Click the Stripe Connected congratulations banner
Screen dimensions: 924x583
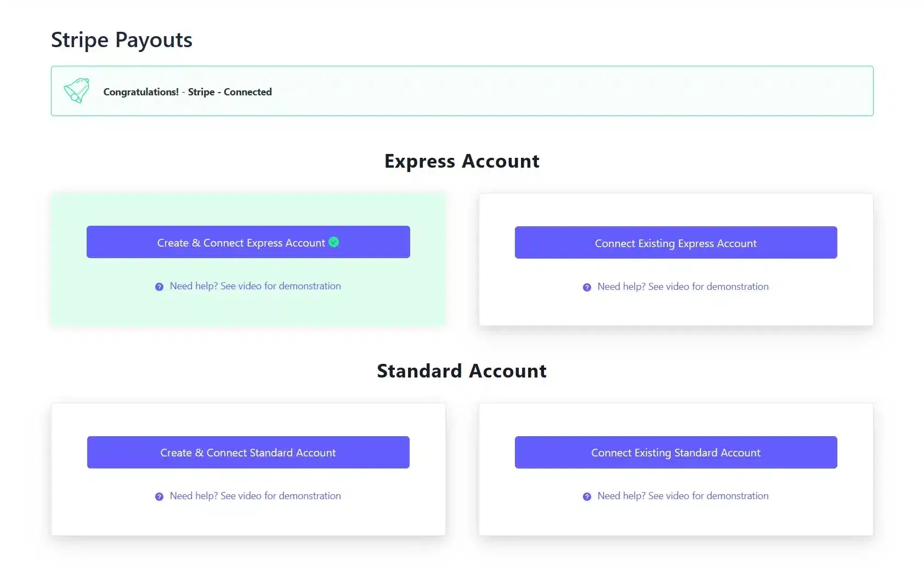click(462, 91)
